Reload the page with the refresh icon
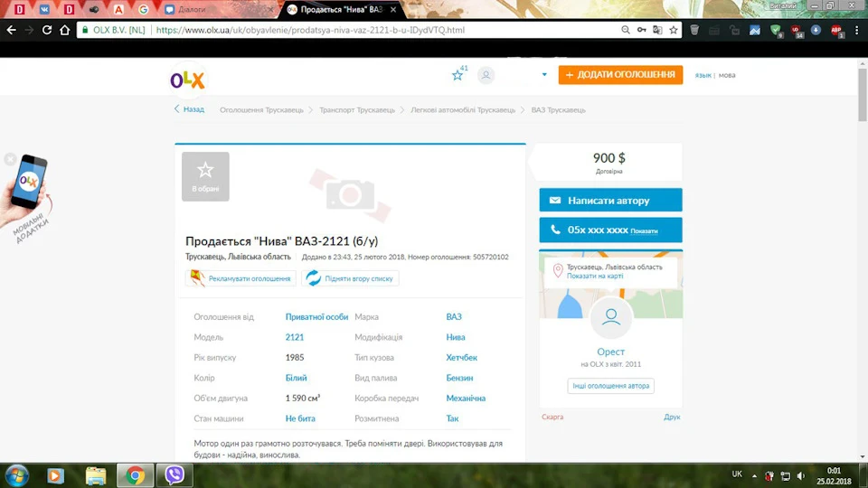Screen dimensions: 868x488 point(47,30)
